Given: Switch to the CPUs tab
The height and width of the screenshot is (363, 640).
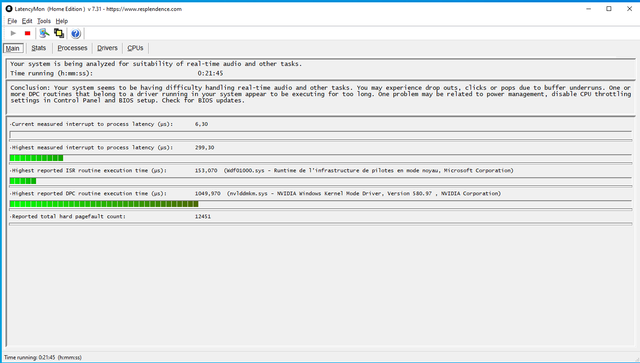Looking at the screenshot, I should 135,48.
